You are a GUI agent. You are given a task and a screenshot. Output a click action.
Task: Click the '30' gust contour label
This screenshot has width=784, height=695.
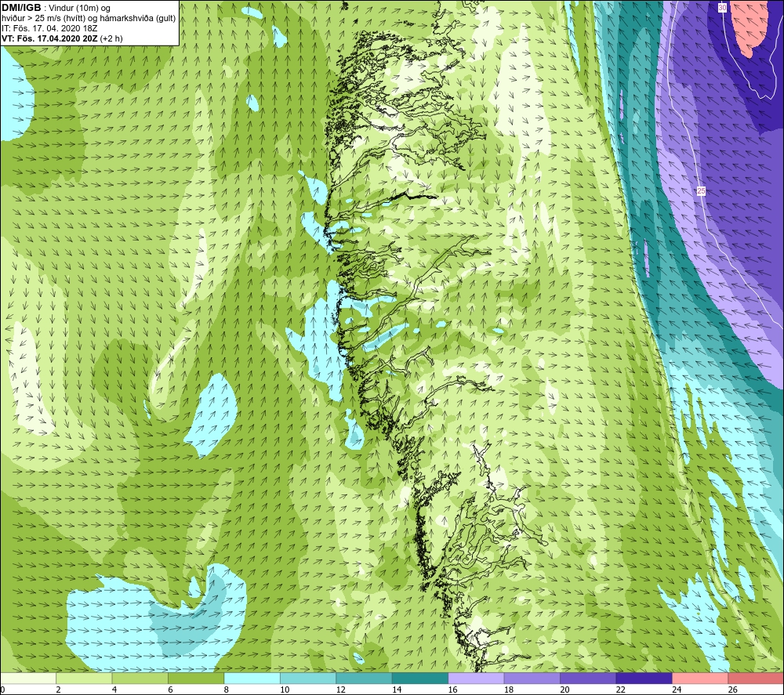coord(722,8)
